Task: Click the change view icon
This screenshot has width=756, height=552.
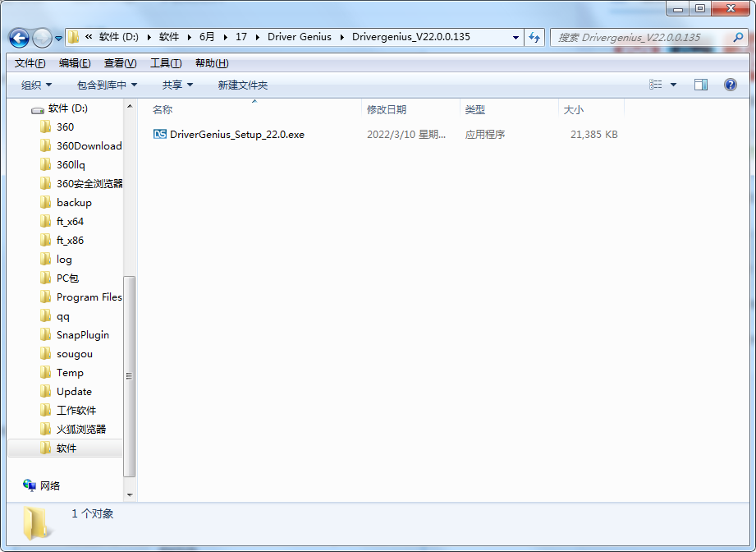Action: (x=655, y=85)
